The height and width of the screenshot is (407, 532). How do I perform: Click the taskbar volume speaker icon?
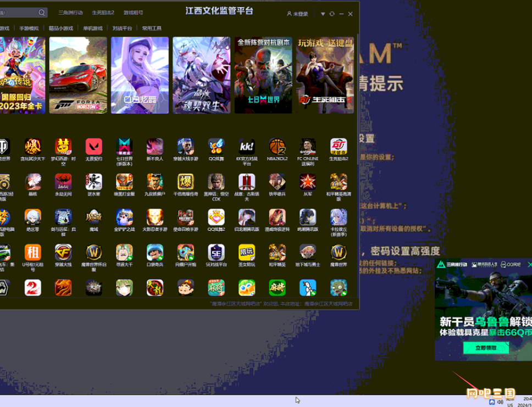click(500, 402)
